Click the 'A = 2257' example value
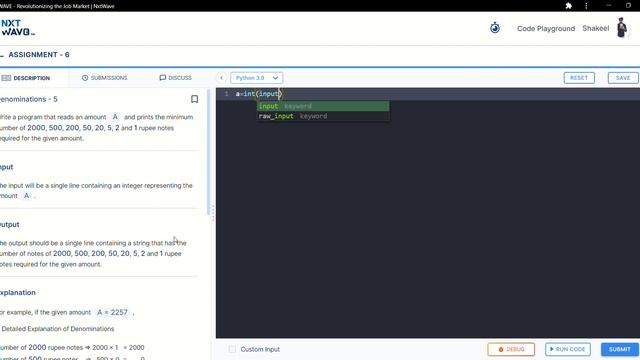 pyautogui.click(x=113, y=312)
